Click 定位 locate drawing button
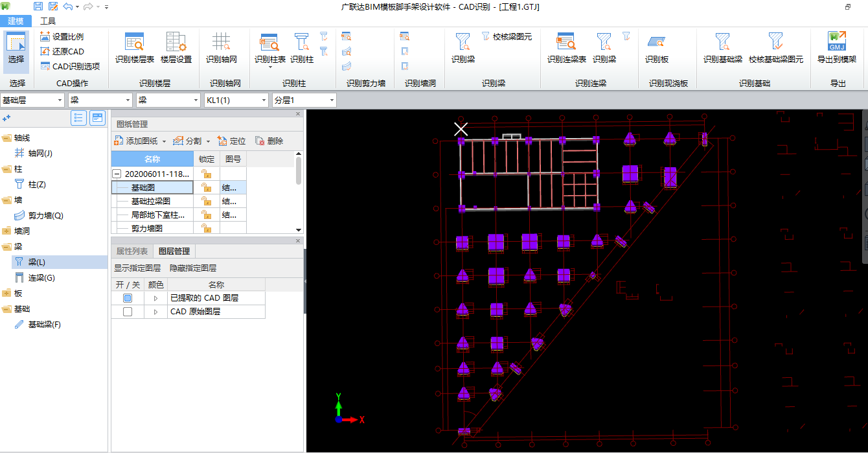868x453 pixels. click(232, 141)
